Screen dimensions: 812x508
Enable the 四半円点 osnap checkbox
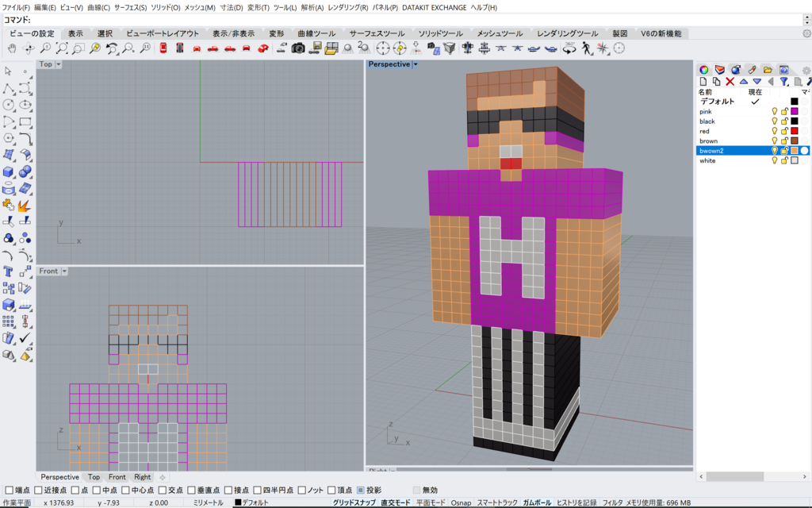tap(257, 490)
